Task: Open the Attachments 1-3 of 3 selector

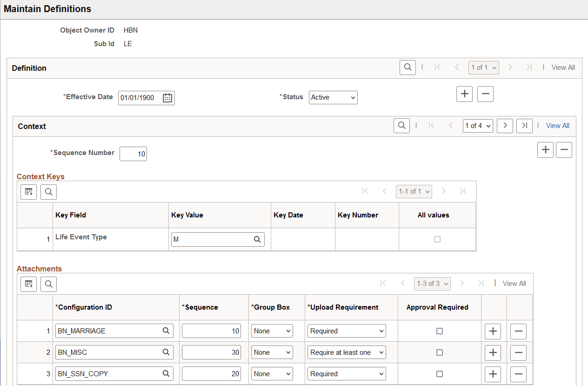Action: pyautogui.click(x=432, y=284)
